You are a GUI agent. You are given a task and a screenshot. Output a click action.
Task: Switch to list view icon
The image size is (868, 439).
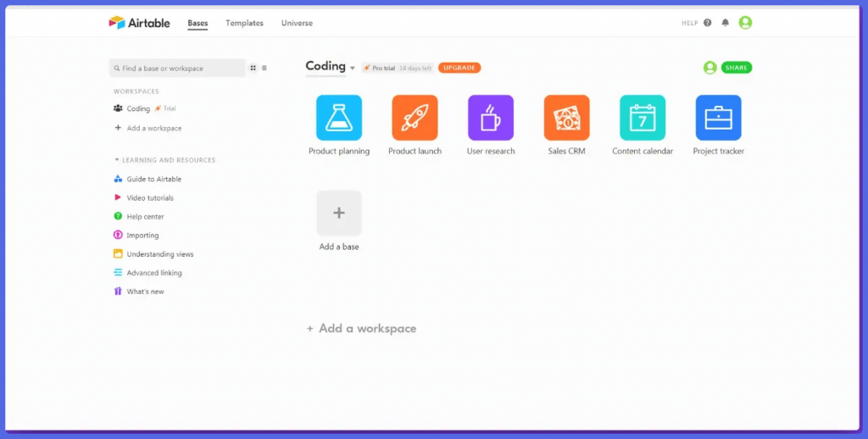264,68
